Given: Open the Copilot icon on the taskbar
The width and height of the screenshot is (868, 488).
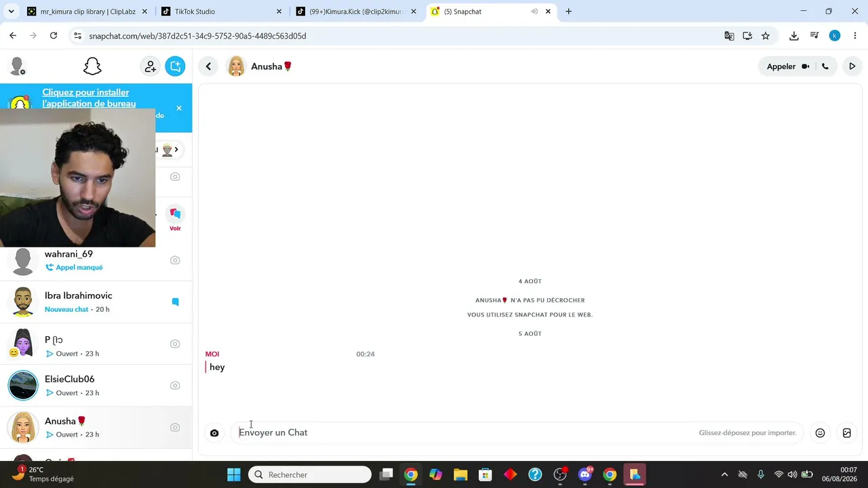Looking at the screenshot, I should click(435, 474).
